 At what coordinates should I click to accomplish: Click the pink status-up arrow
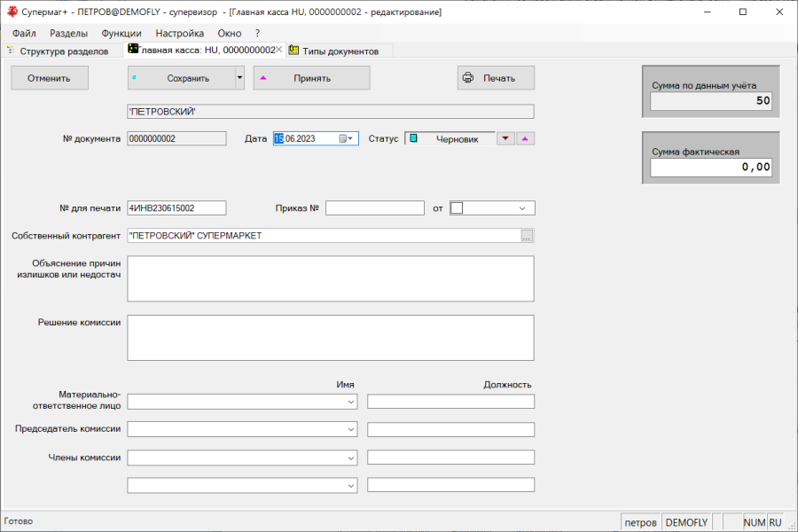coord(526,138)
